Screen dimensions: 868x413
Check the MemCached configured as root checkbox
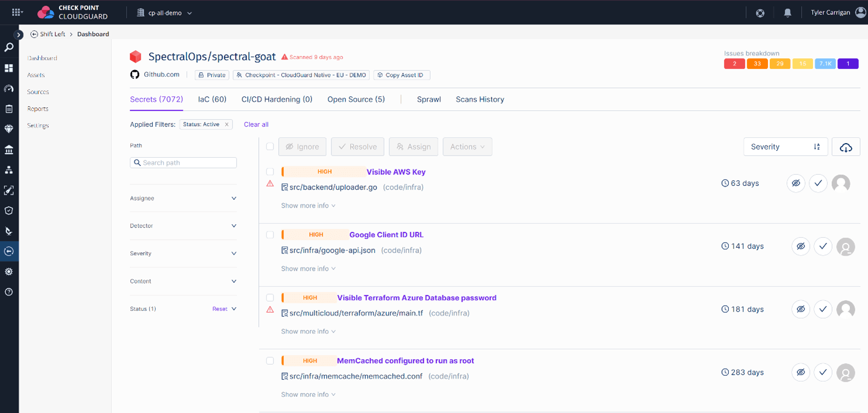[x=270, y=361]
